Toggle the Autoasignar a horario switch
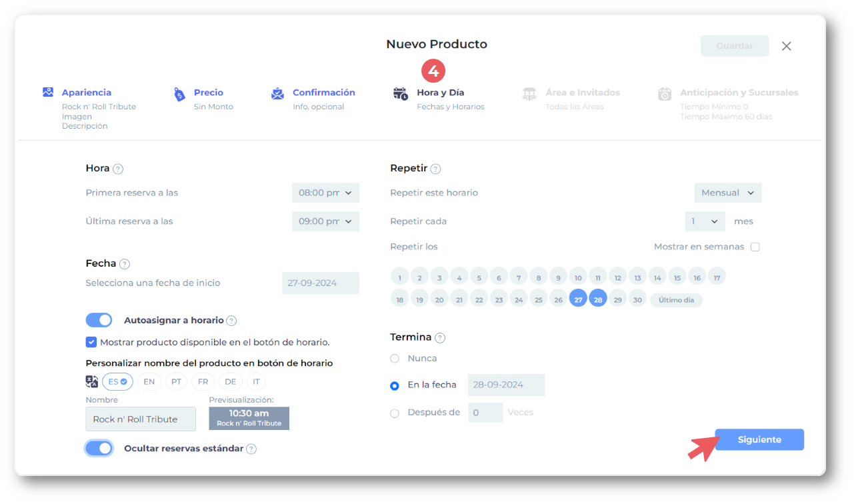 pyautogui.click(x=99, y=320)
